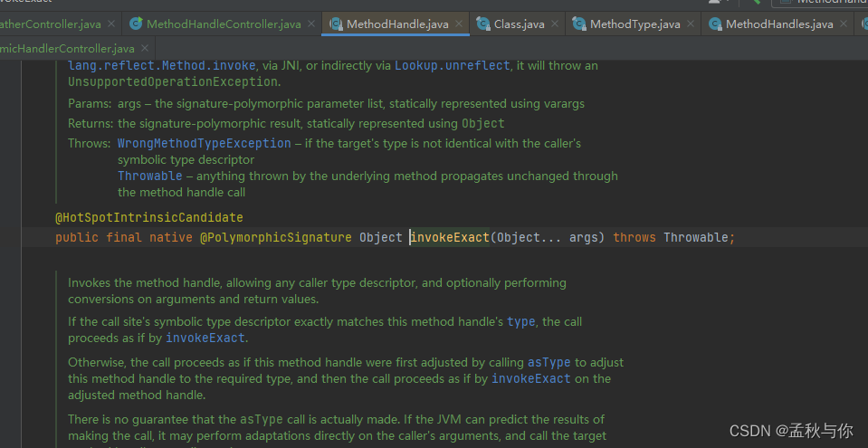
Task: Close the Class.java tab
Action: click(x=554, y=24)
